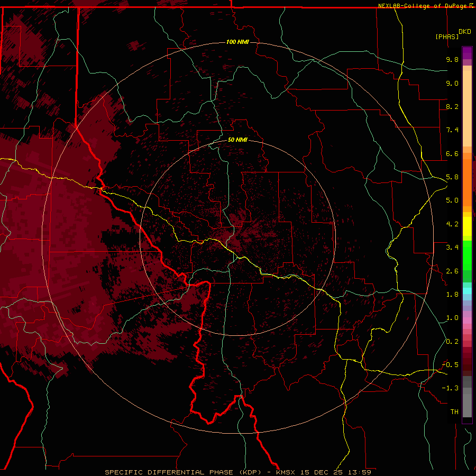Image resolution: width=476 pixels, height=476 pixels.
Task: Click the 5.0 value on the color scale
Action: pos(452,200)
